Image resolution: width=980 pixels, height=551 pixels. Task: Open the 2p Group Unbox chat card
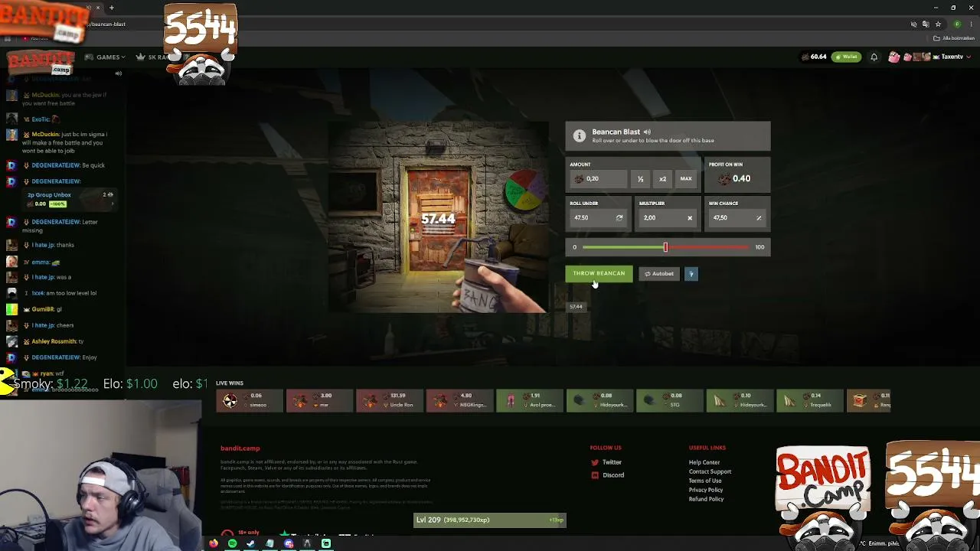click(x=70, y=199)
